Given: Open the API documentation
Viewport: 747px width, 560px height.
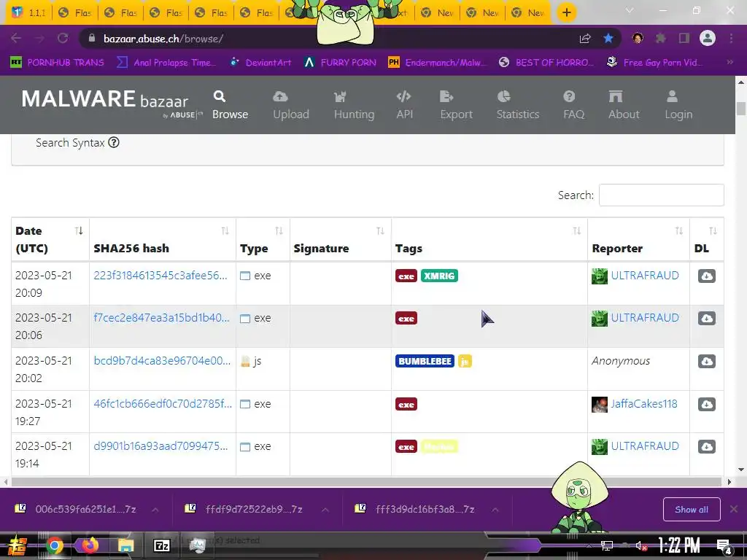Looking at the screenshot, I should point(404,105).
